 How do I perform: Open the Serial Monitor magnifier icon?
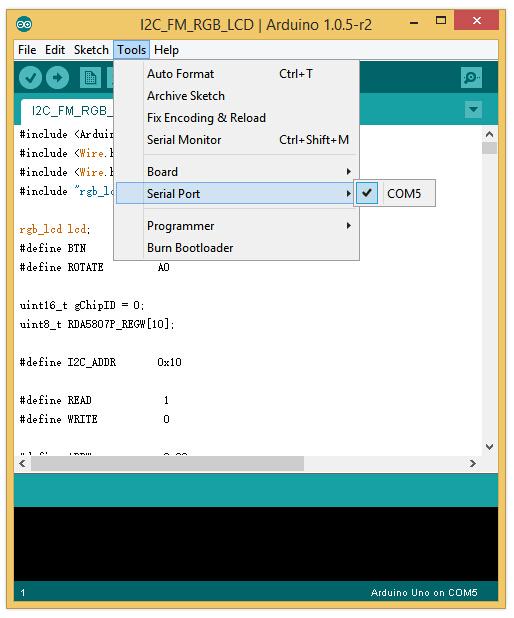[x=471, y=77]
